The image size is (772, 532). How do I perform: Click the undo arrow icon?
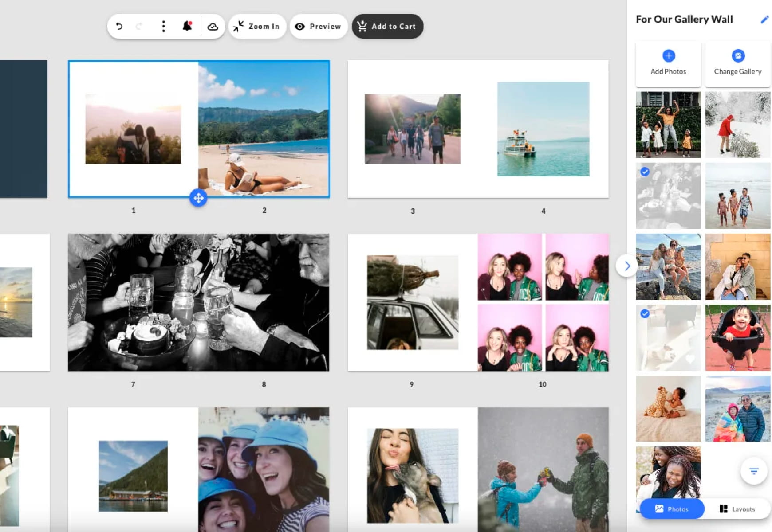pos(119,27)
